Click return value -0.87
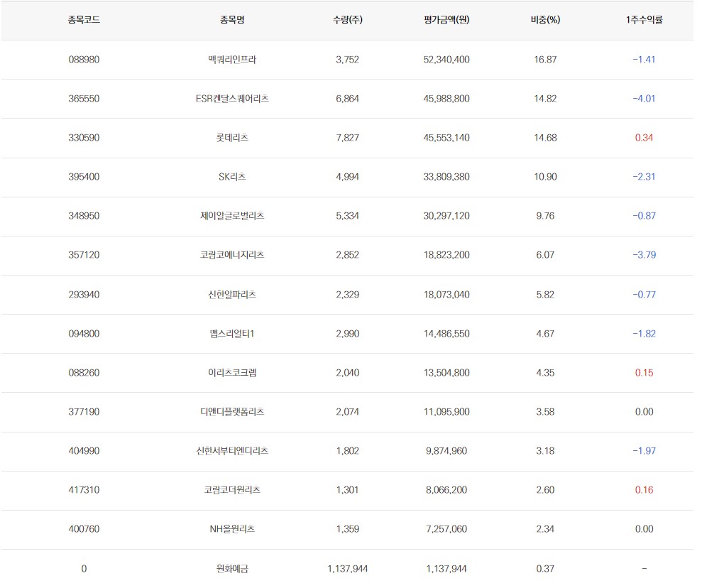Image resolution: width=707 pixels, height=588 pixels. [644, 216]
